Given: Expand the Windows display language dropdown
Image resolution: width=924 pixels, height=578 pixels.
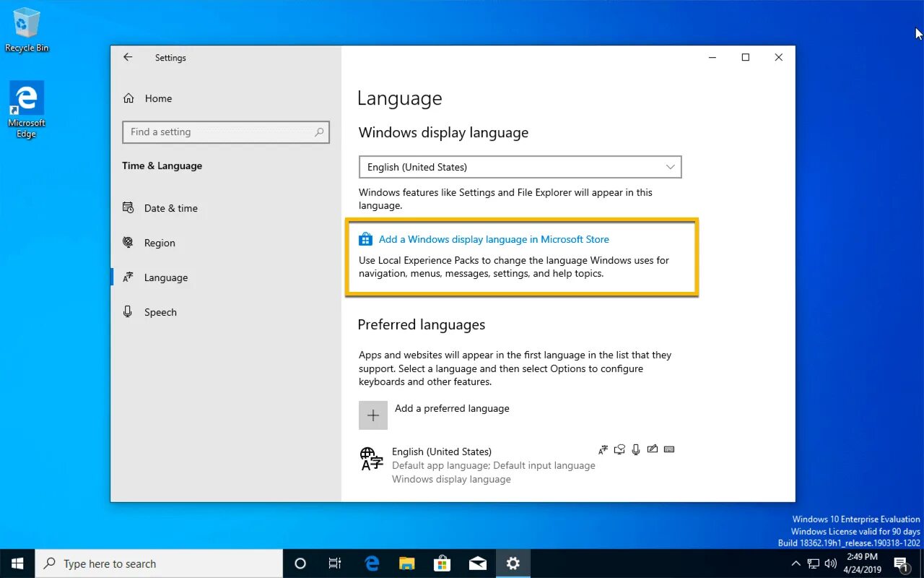Looking at the screenshot, I should point(520,167).
